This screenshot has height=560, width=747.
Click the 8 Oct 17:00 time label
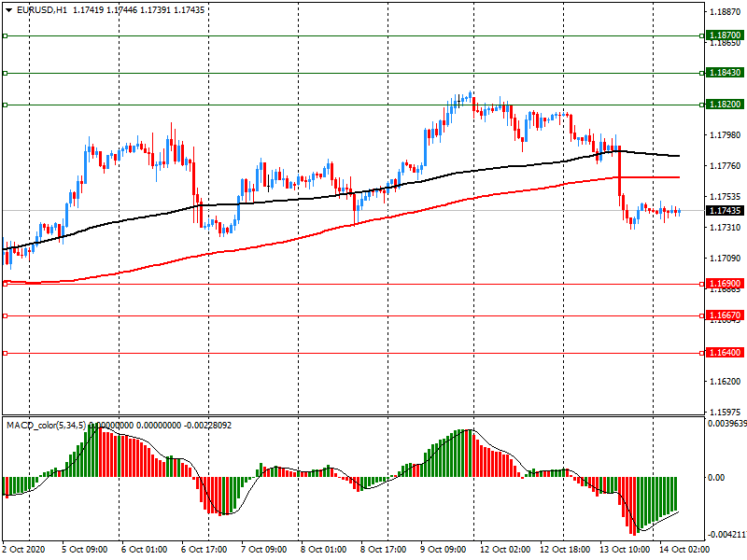[x=383, y=550]
